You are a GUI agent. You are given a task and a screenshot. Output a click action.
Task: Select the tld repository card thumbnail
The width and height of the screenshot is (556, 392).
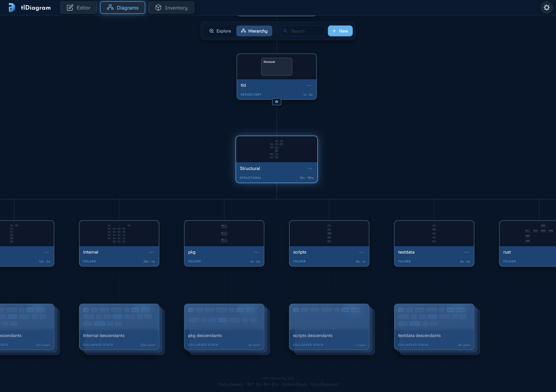[x=276, y=67]
